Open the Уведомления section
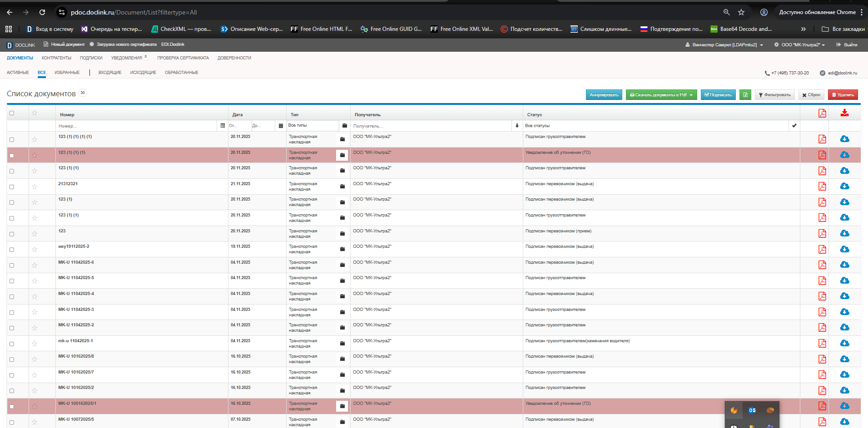 (x=127, y=58)
